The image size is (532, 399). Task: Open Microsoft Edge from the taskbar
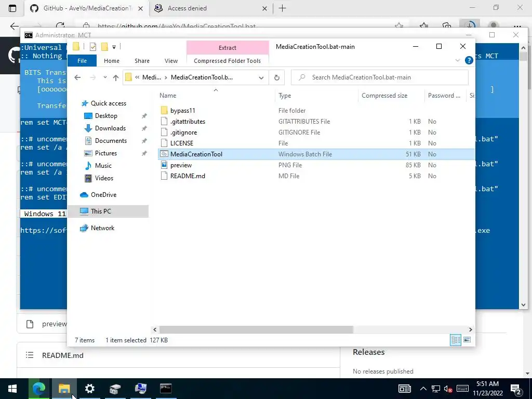[38, 388]
